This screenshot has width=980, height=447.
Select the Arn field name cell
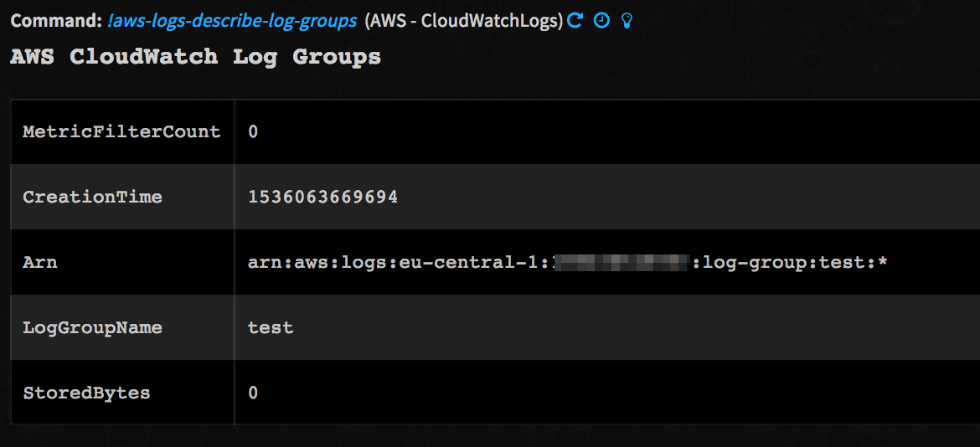coord(40,262)
